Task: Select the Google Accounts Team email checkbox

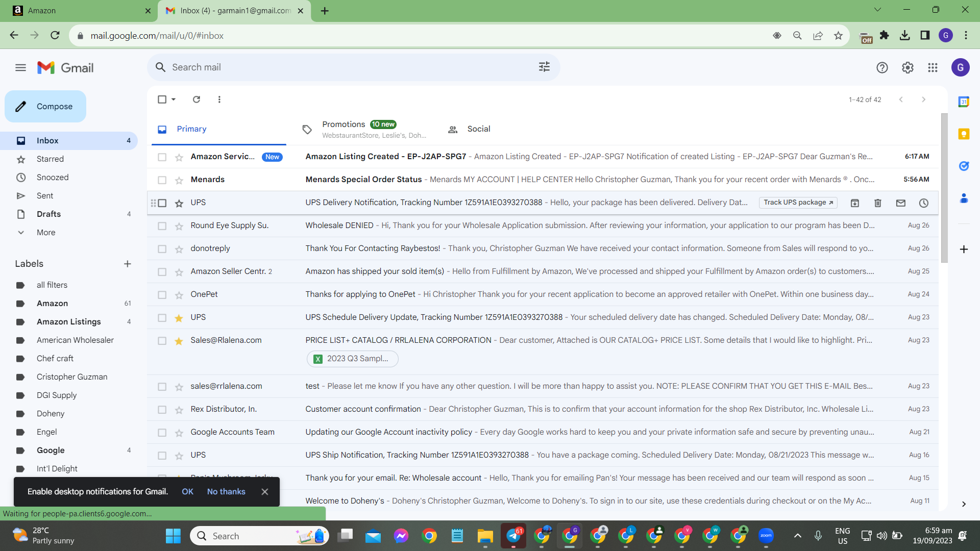Action: click(162, 433)
